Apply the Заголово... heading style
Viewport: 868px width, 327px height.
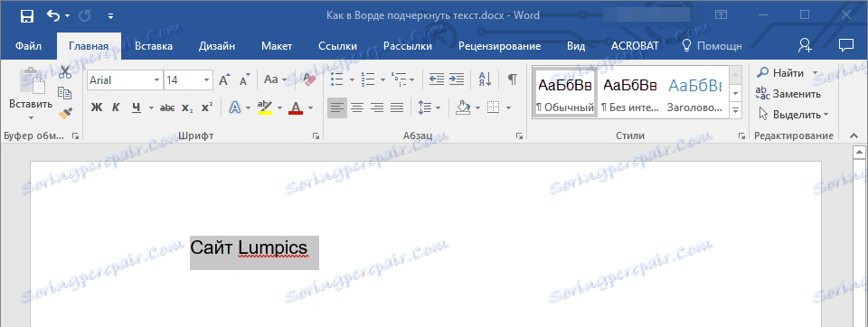[x=695, y=92]
